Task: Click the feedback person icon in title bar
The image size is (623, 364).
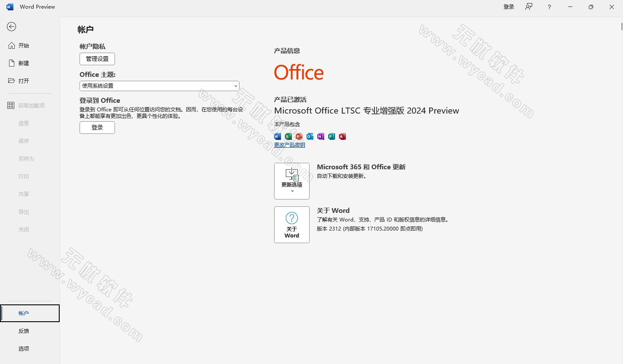Action: (x=529, y=7)
